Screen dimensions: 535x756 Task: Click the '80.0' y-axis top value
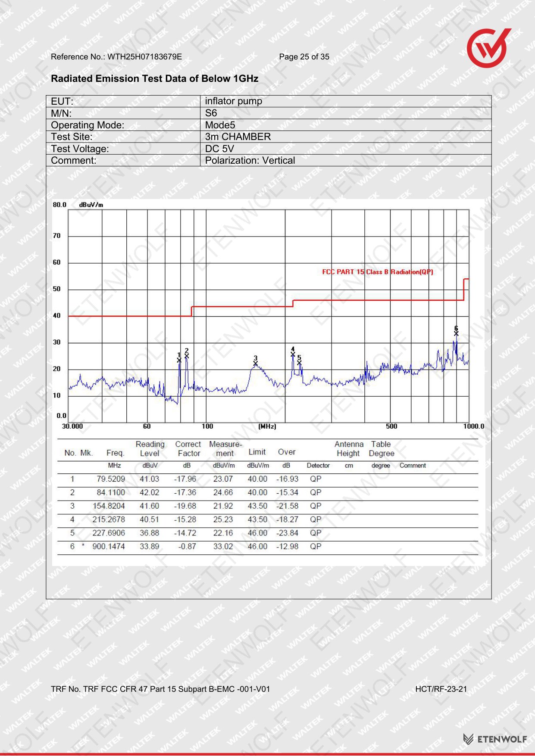pos(59,205)
